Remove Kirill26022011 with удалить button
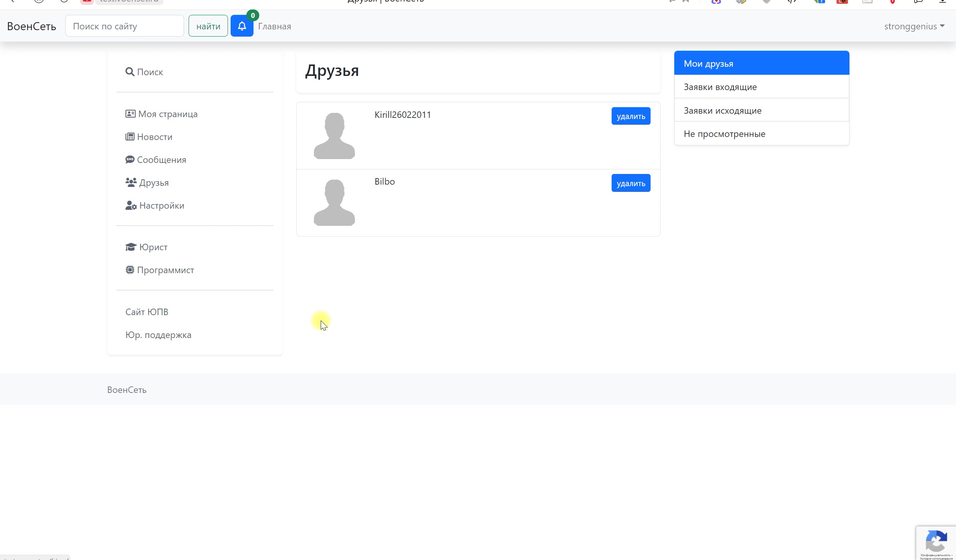Image resolution: width=956 pixels, height=560 pixels. [631, 116]
